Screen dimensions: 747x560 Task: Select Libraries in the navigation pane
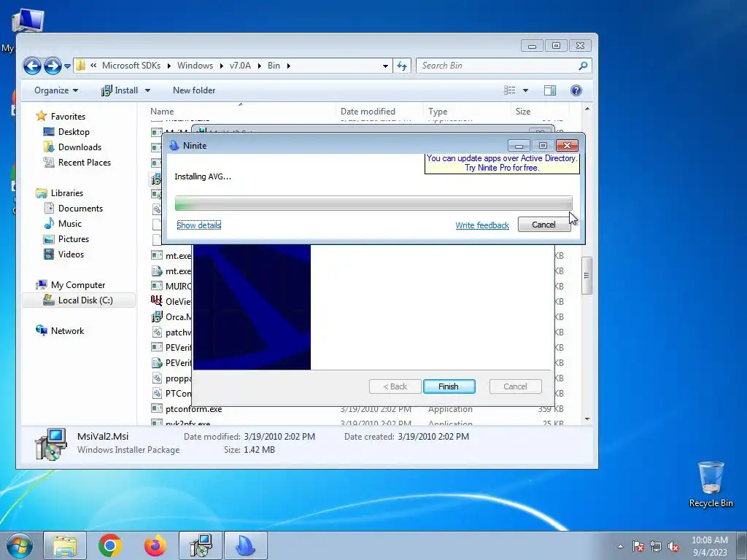[x=66, y=192]
